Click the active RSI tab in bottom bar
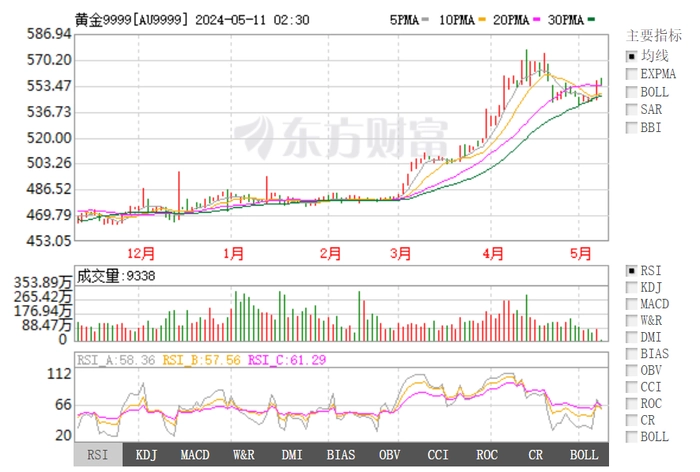This screenshot has width=700, height=472. (x=98, y=455)
